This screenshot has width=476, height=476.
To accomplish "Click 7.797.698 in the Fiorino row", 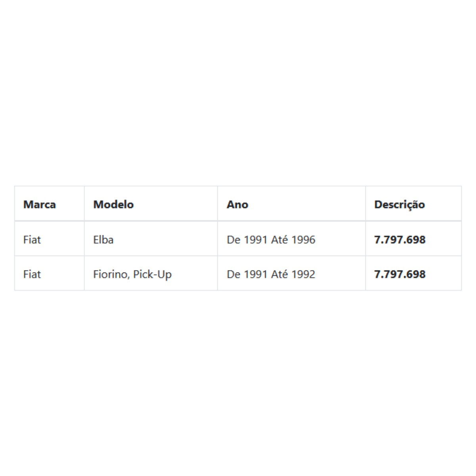I will point(400,274).
